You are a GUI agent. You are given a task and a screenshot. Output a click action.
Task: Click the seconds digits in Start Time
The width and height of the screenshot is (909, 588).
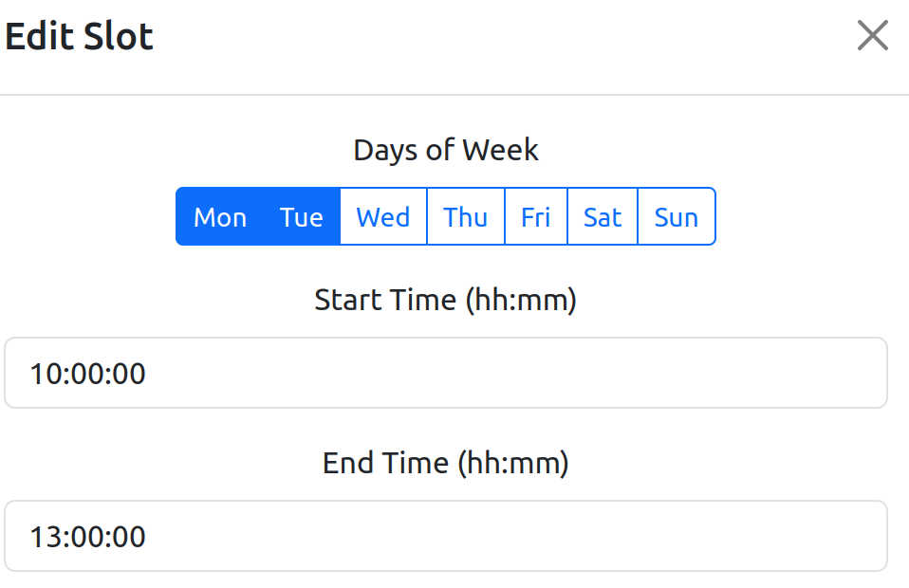(x=129, y=374)
